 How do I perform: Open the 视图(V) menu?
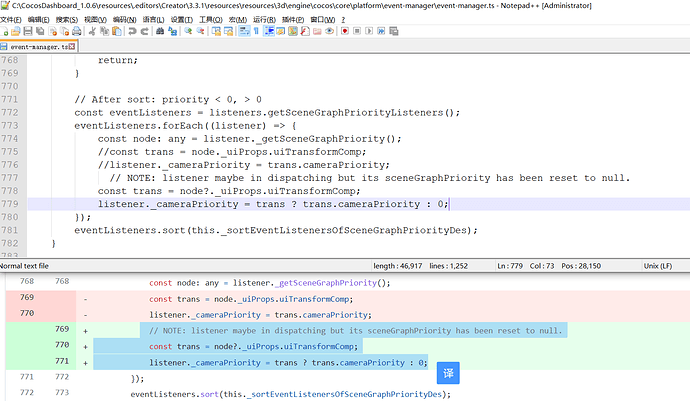[95, 19]
